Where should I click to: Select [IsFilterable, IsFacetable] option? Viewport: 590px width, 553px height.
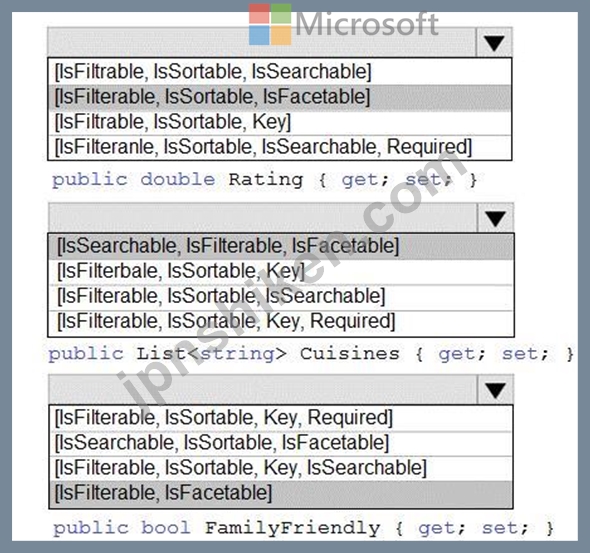pos(281,494)
